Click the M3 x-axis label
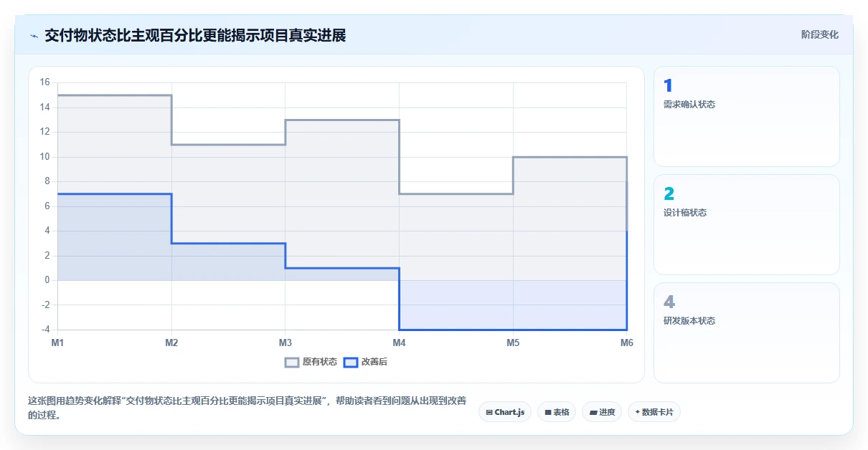 pos(286,343)
